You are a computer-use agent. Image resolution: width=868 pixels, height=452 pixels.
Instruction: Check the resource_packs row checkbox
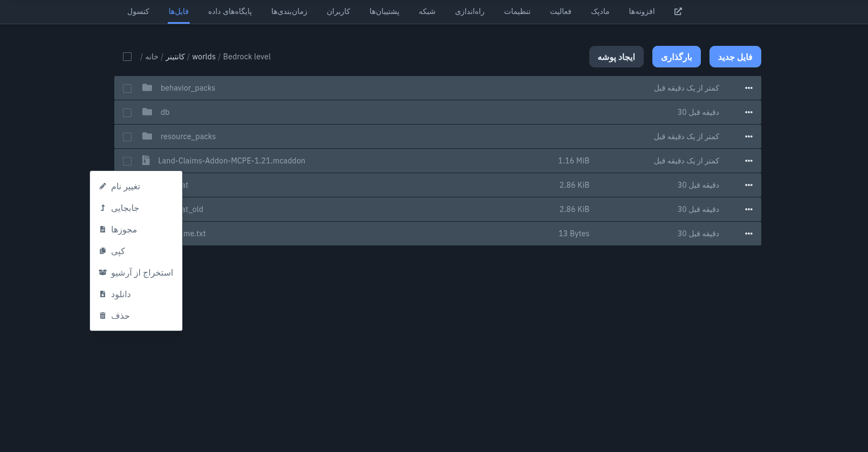[127, 137]
